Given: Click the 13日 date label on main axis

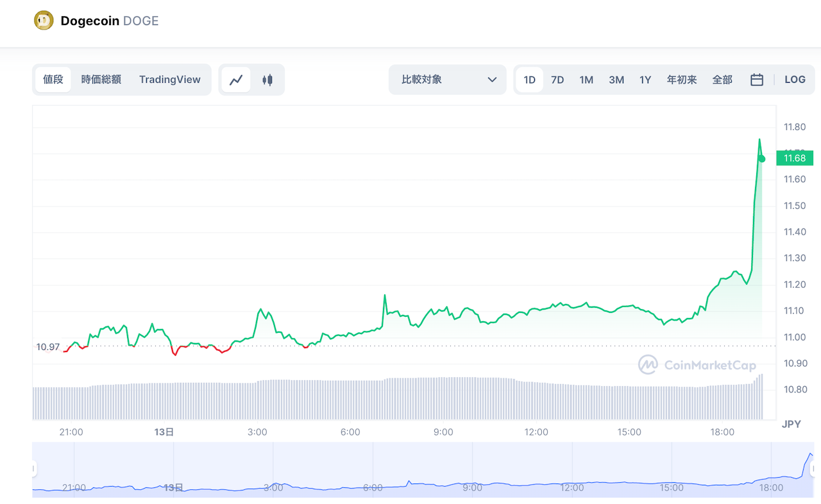Looking at the screenshot, I should [164, 432].
